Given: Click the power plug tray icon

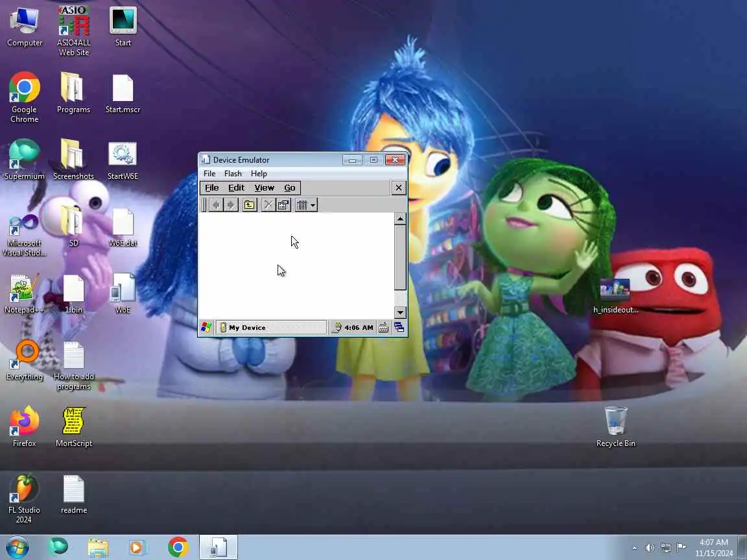Looking at the screenshot, I should (337, 327).
